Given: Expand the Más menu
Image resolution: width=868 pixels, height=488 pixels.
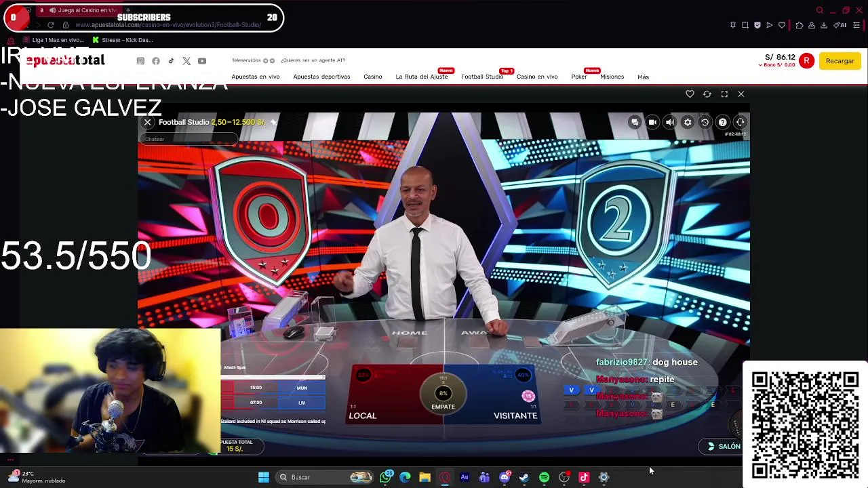Looking at the screenshot, I should (x=643, y=77).
